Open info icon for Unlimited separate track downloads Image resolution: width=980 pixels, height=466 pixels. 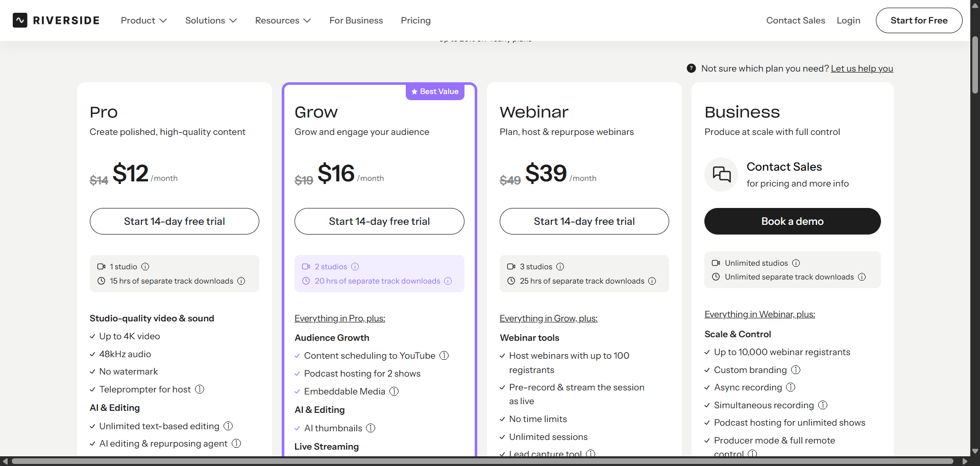(x=862, y=277)
